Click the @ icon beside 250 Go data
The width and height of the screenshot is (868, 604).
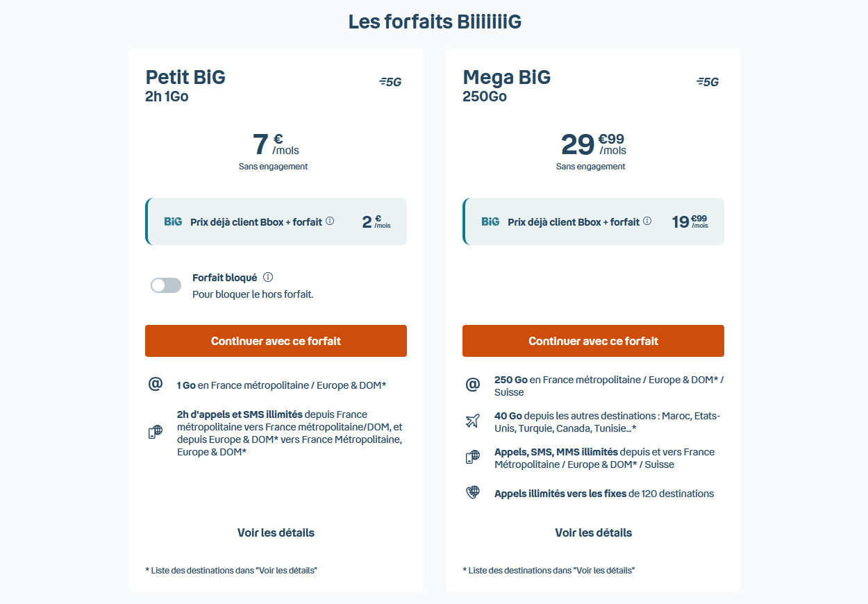(x=473, y=385)
